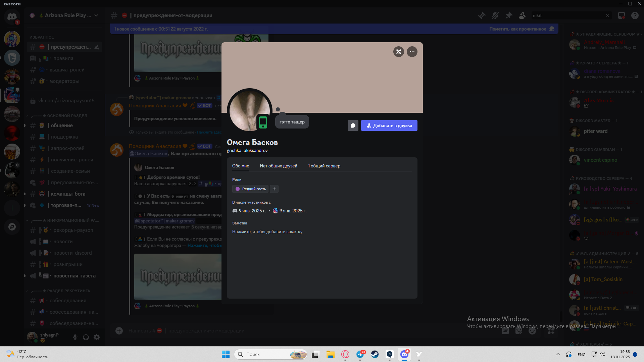644x362 pixels.
Task: Open the 'поддержка' channel
Action: tap(64, 137)
